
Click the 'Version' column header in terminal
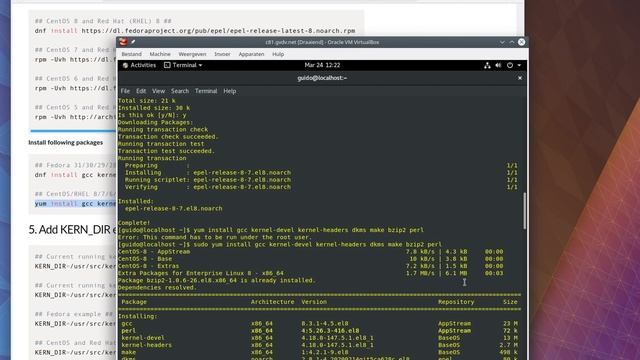click(x=314, y=302)
